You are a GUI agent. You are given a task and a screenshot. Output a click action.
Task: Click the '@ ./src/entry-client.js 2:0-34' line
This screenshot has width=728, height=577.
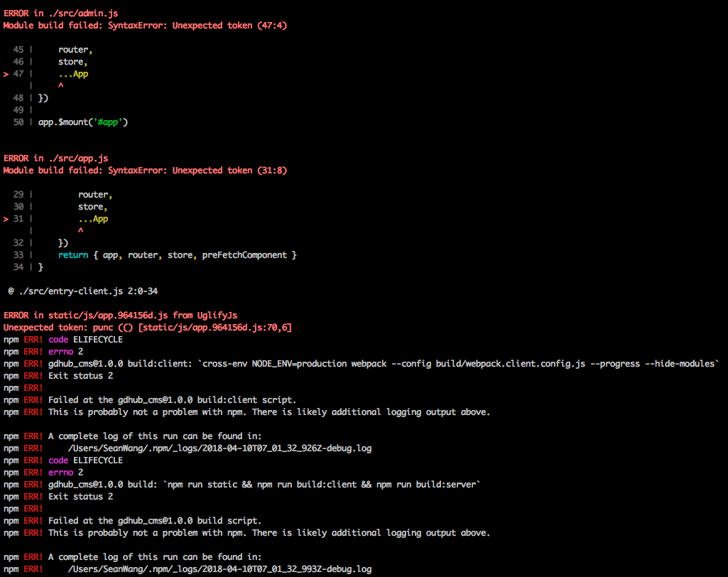point(83,291)
